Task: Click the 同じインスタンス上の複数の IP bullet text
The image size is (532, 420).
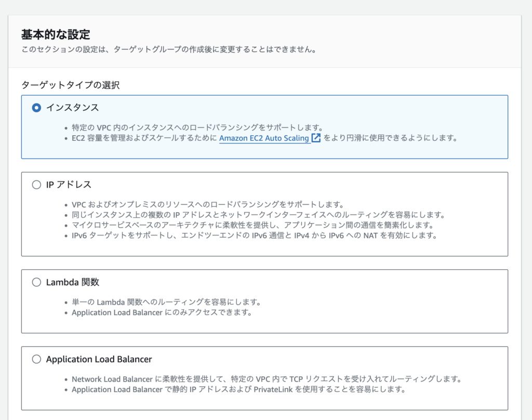Action: pyautogui.click(x=258, y=215)
